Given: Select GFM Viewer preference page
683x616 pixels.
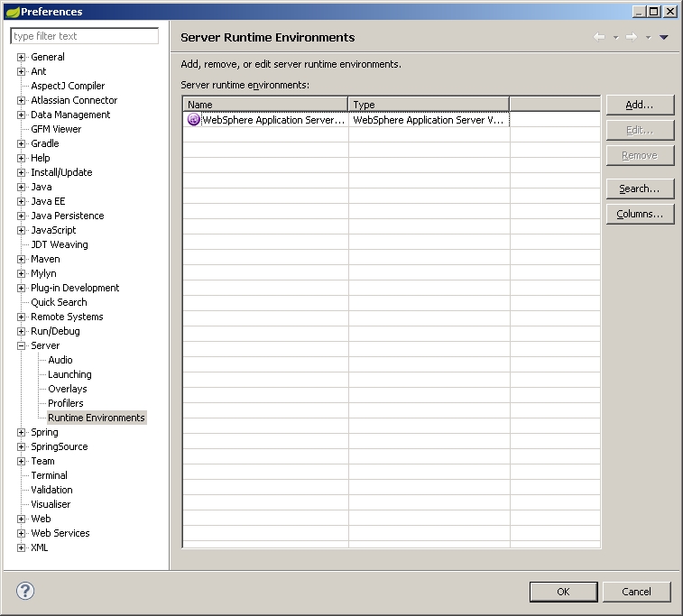Looking at the screenshot, I should pos(56,129).
